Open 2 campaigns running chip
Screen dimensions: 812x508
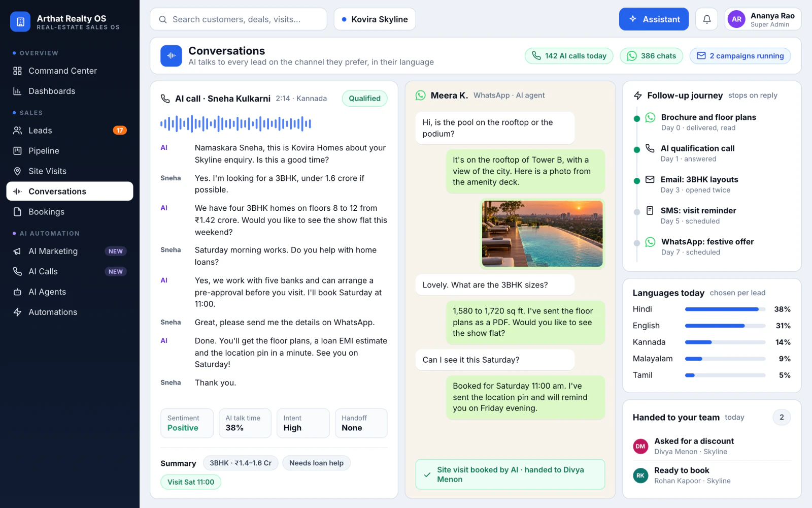click(x=740, y=56)
